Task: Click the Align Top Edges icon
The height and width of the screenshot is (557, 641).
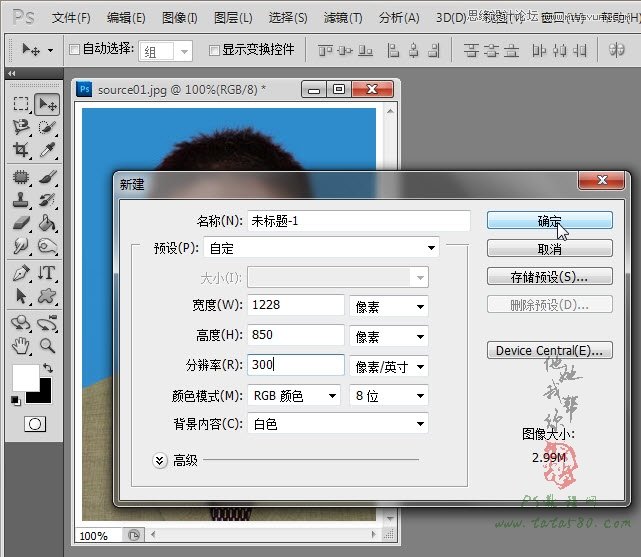Action: coord(325,51)
